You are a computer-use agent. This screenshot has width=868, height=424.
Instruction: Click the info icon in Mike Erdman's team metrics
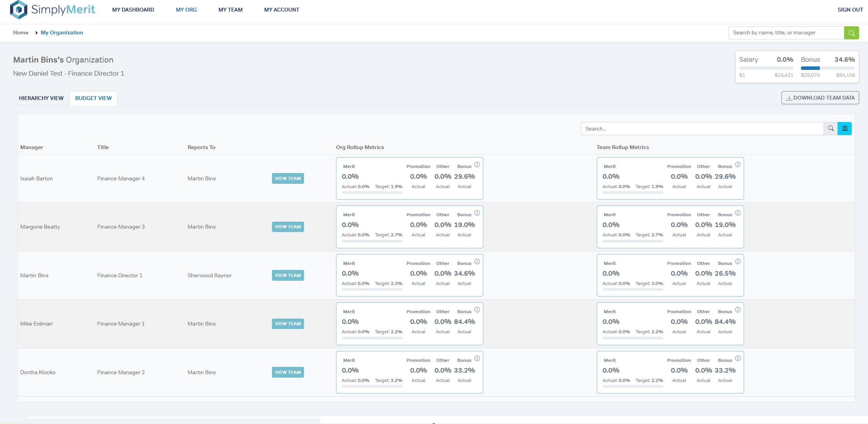(738, 310)
